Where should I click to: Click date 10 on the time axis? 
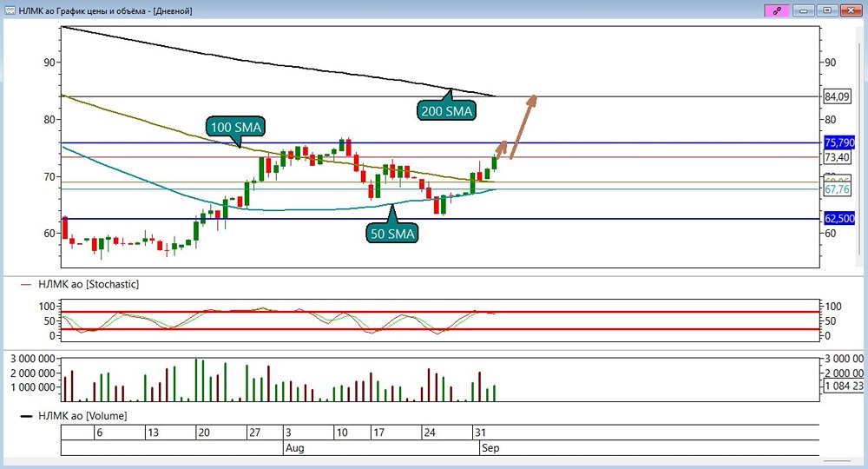click(342, 433)
